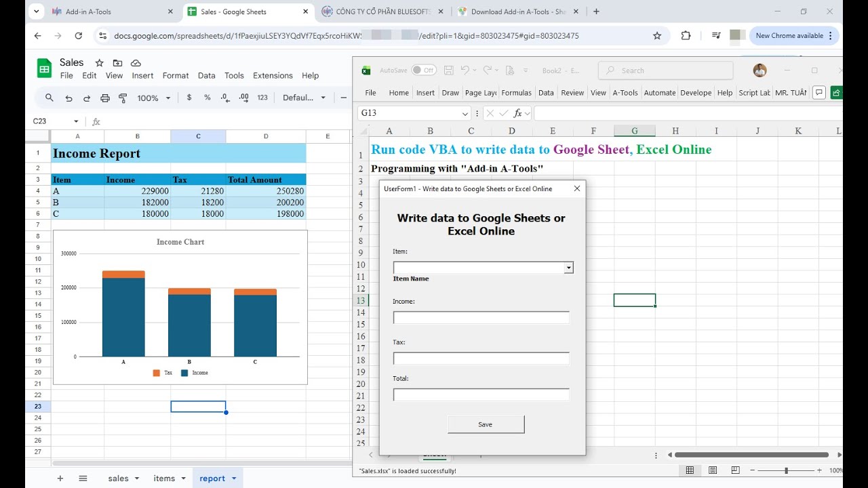The width and height of the screenshot is (868, 488).
Task: Open the sales sheet tab menu arrow
Action: [x=137, y=478]
